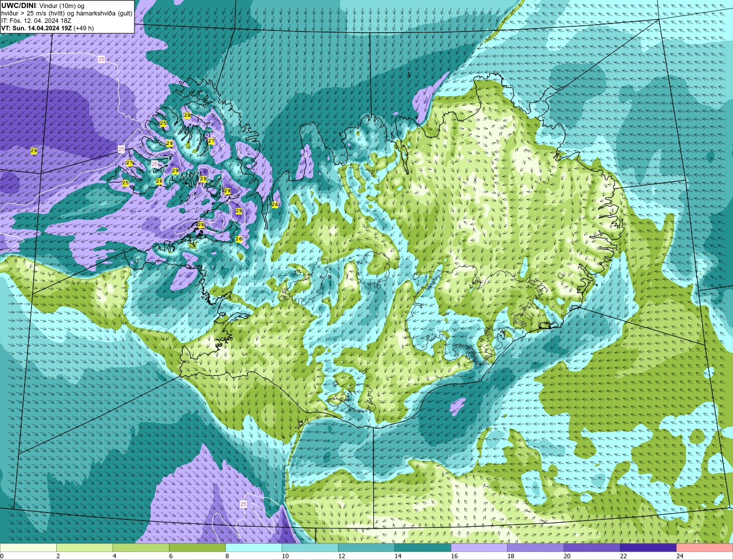Click the '14' tick label on color scale
Image resolution: width=733 pixels, height=560 pixels.
pyautogui.click(x=398, y=556)
